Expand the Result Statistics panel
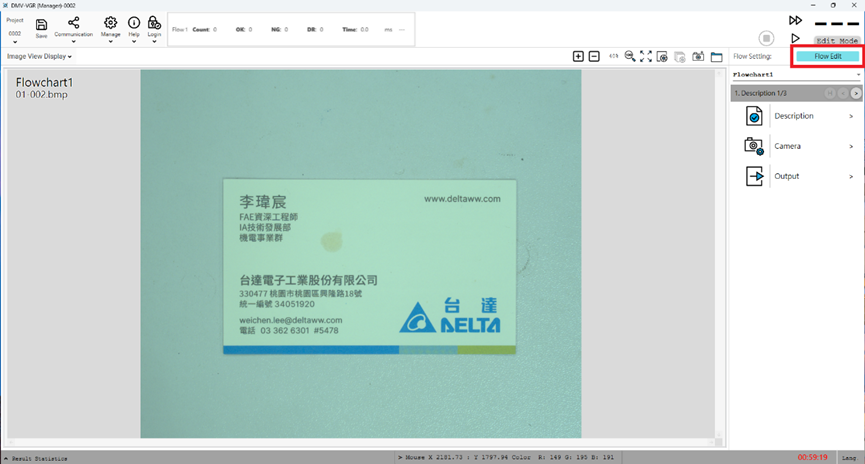This screenshot has width=865, height=464. click(36, 458)
